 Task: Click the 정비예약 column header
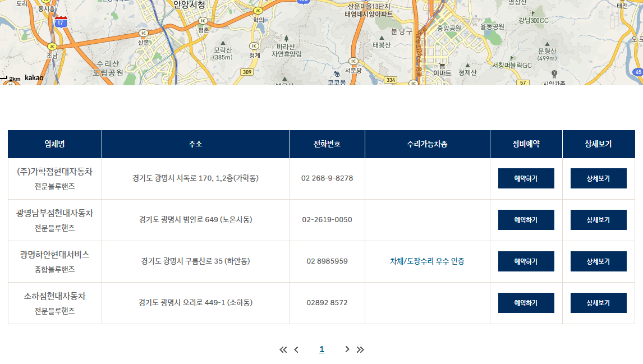coord(526,144)
